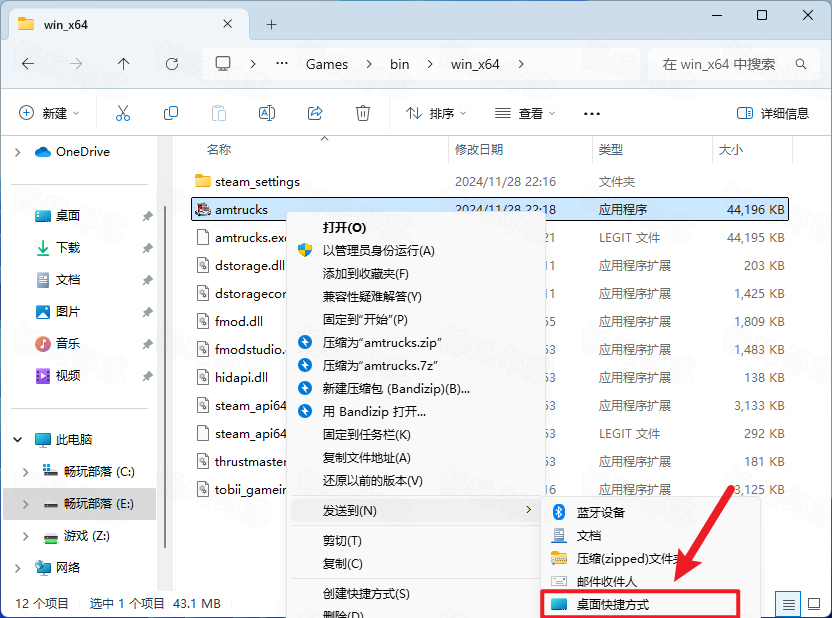
Task: Unpin 桌面 from quick access
Action: point(148,216)
